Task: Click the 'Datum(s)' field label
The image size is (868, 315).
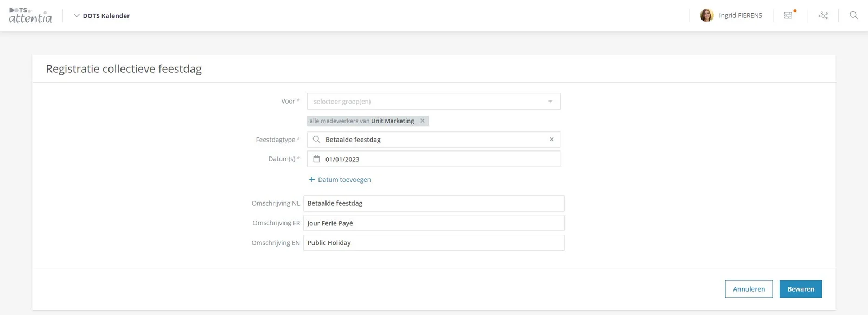Action: coord(284,159)
